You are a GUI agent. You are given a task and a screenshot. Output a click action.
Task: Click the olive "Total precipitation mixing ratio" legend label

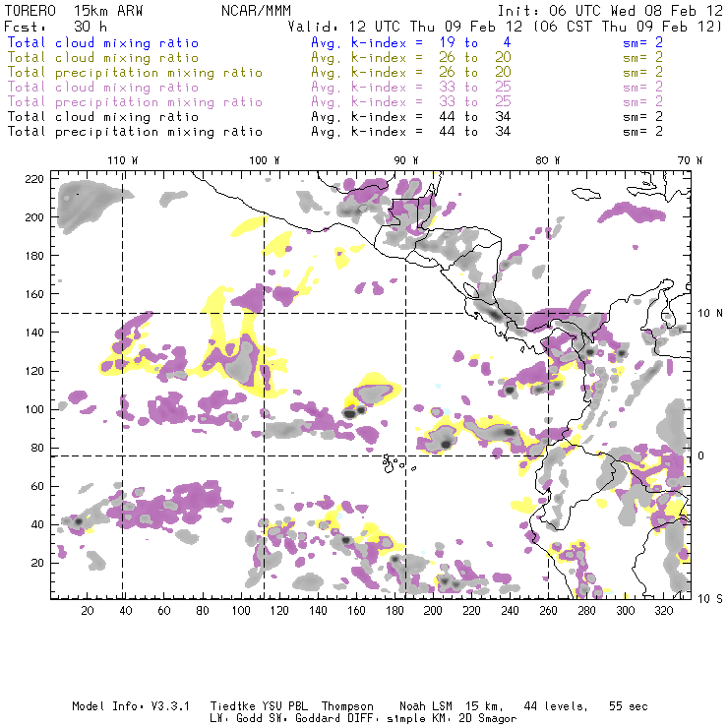[x=135, y=73]
